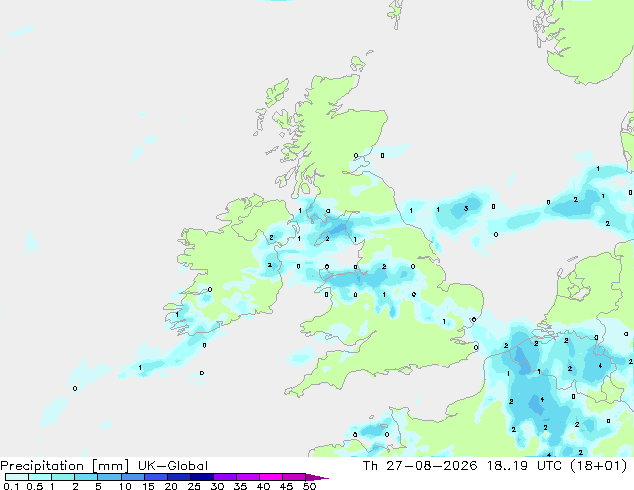The image size is (634, 490).
Task: Click the date "27-08-2026"
Action: [x=431, y=466]
